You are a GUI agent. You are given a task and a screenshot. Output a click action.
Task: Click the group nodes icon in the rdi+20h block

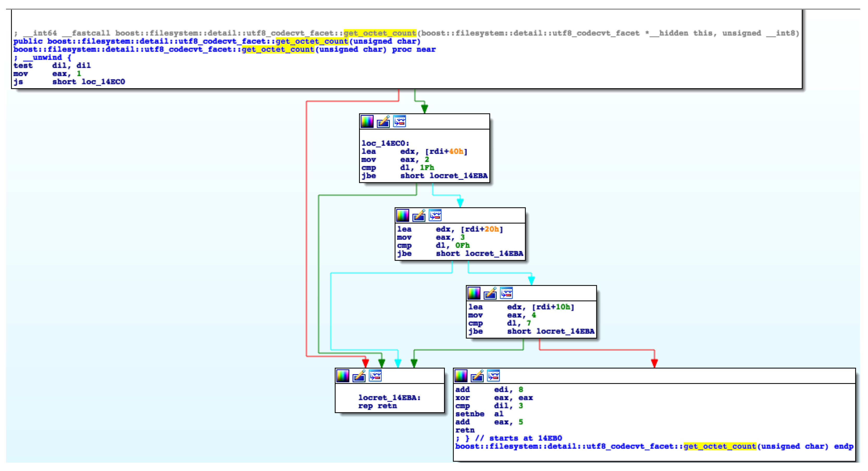pos(435,216)
